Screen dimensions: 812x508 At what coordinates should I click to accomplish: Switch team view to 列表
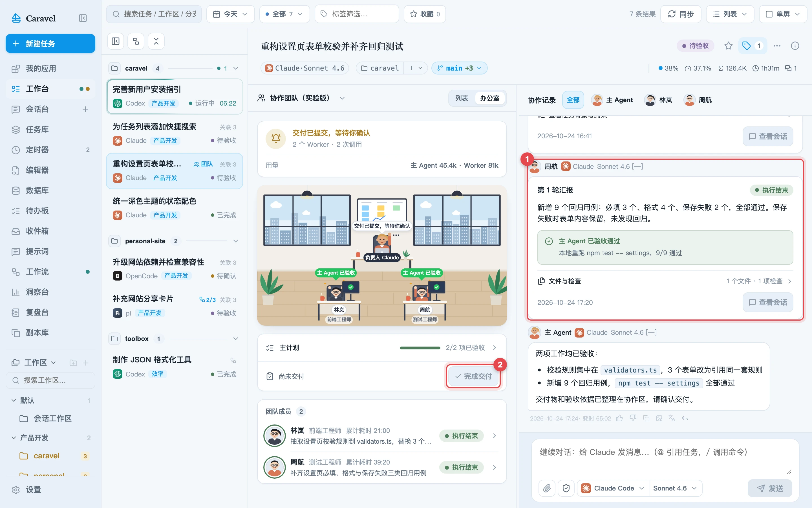click(x=462, y=98)
